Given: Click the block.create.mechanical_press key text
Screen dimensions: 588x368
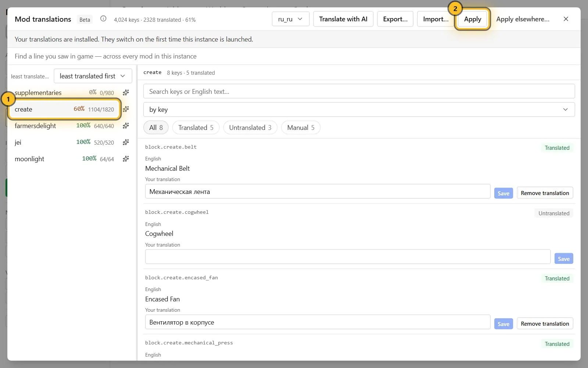Looking at the screenshot, I should click(x=189, y=343).
